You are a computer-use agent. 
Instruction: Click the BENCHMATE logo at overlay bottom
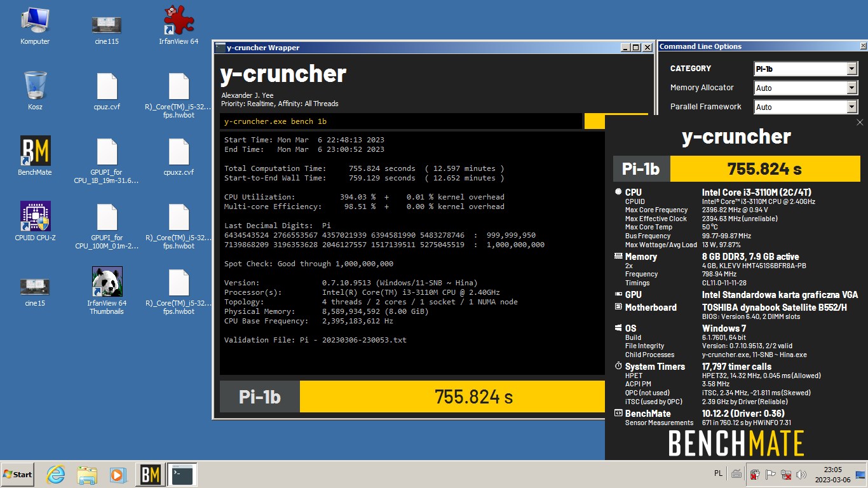(x=736, y=444)
